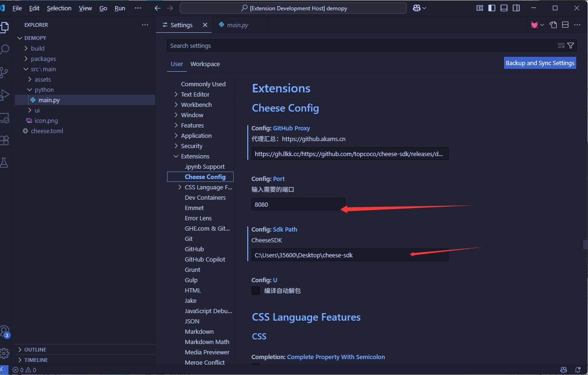Click Copilot status icon in status bar
The image size is (588, 375).
tap(564, 370)
